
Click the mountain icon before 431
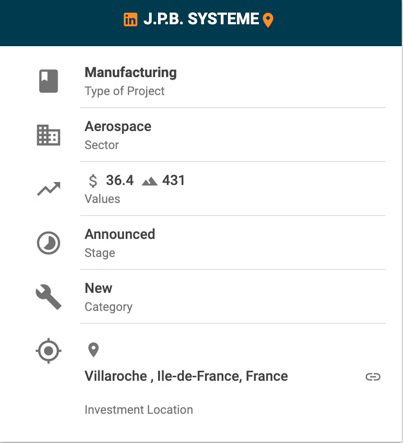point(149,182)
